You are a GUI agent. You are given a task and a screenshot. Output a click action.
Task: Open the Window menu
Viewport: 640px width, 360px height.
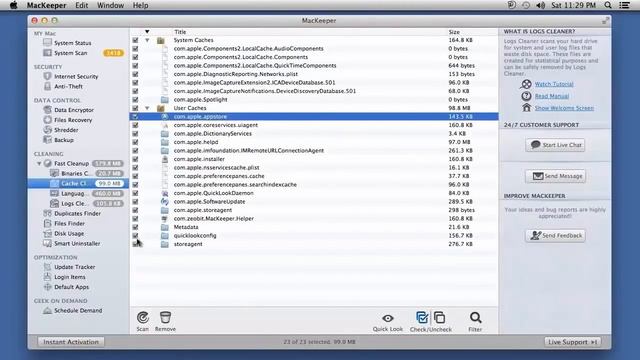110,5
